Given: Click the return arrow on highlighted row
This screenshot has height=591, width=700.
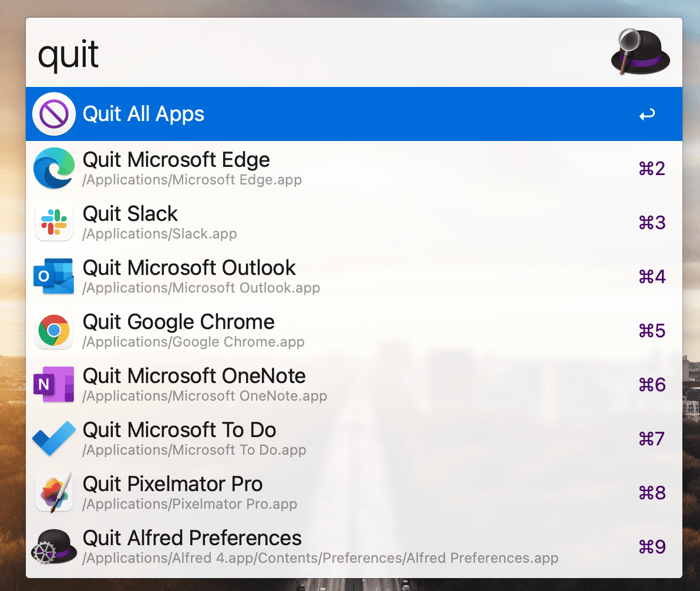Looking at the screenshot, I should (647, 115).
